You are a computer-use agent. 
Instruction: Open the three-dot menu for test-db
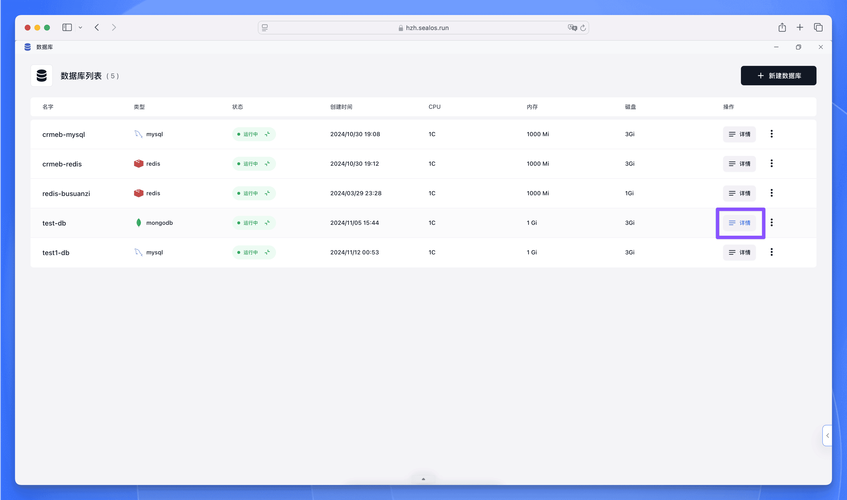[x=771, y=223]
